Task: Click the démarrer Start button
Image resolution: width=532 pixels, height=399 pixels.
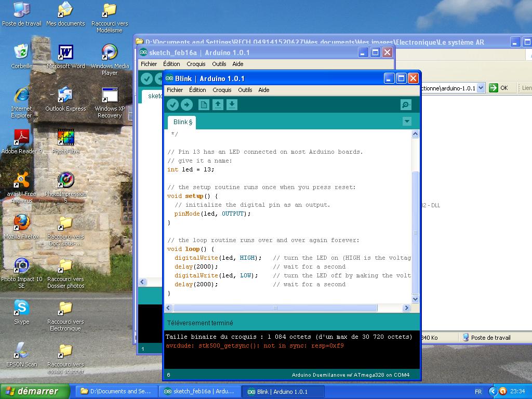Action: click(35, 391)
